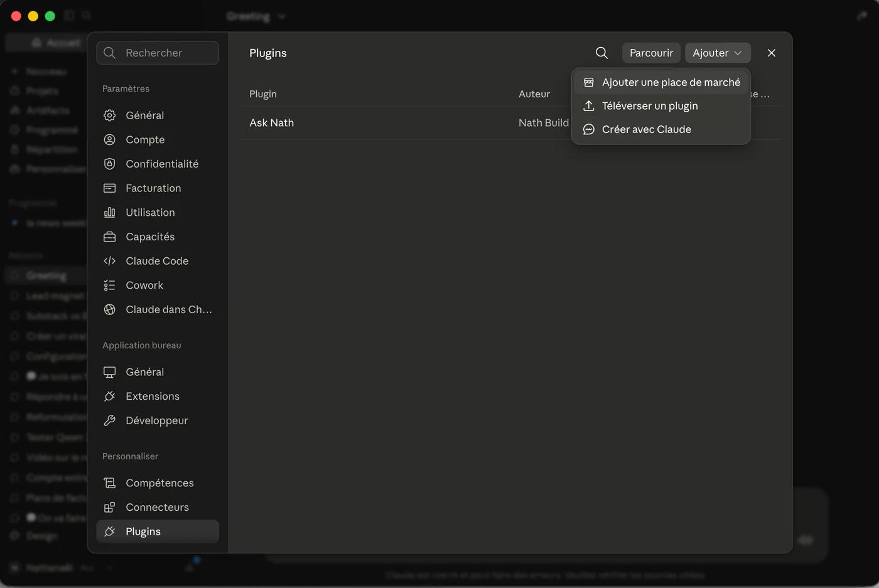Click the chat bubble icon beside Créer avec Claude
This screenshot has height=588, width=879.
point(588,129)
